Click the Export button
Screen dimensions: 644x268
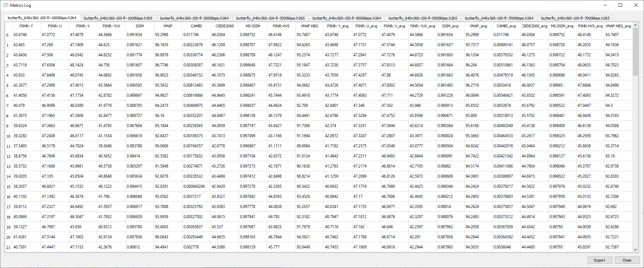(x=599, y=260)
